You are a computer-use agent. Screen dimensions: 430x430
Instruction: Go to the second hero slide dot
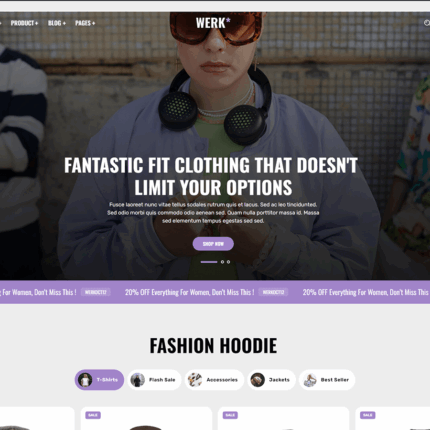(x=222, y=262)
